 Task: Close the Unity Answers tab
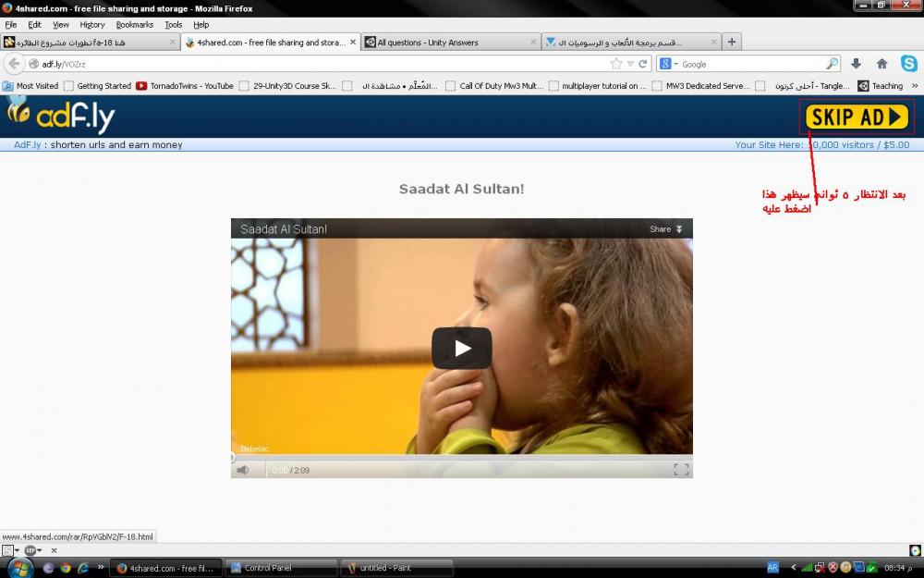(533, 43)
